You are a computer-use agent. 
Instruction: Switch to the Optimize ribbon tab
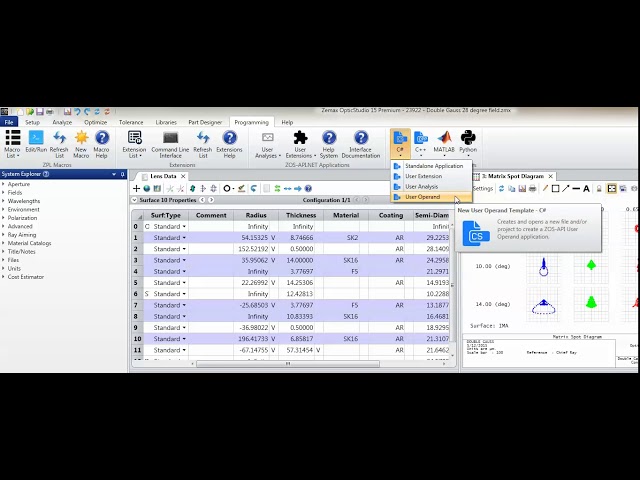coord(96,122)
